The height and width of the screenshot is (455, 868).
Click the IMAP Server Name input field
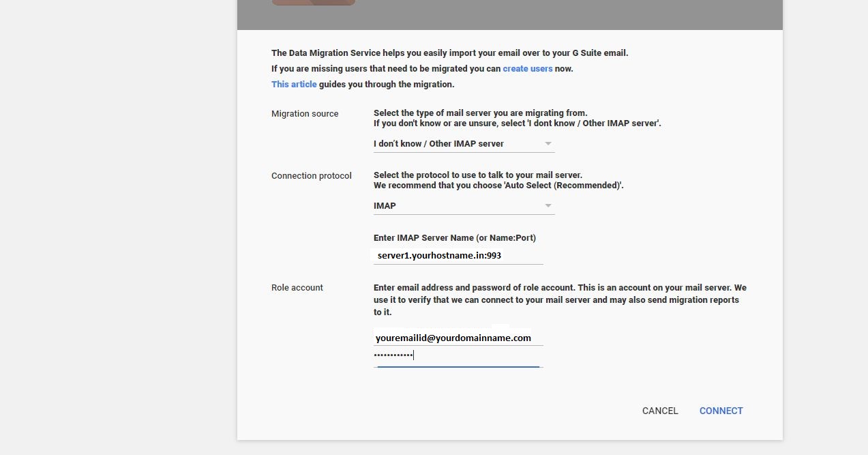tap(458, 256)
